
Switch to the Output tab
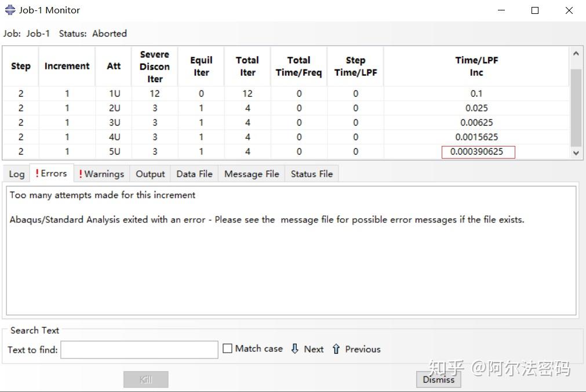click(x=150, y=174)
